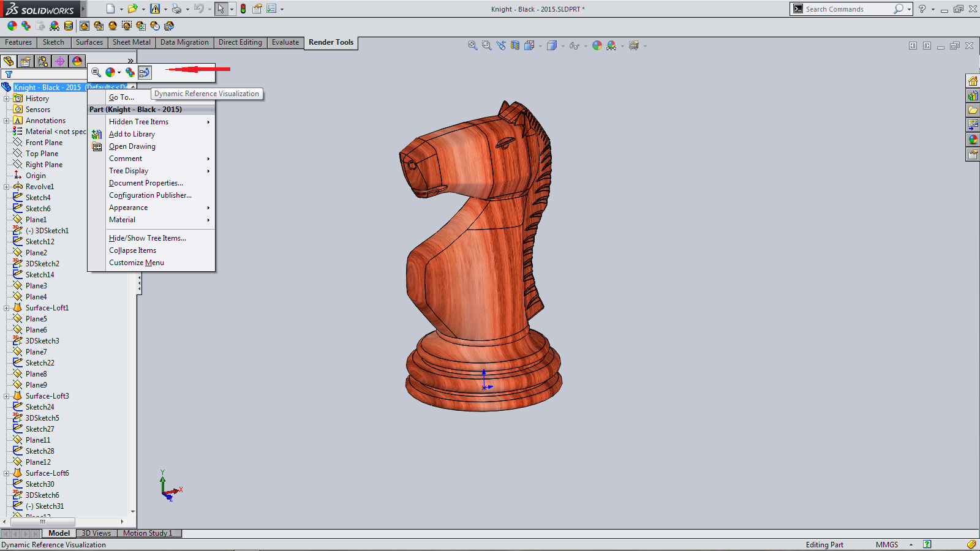980x551 pixels.
Task: Click Hide/Show Tree Items option
Action: pos(147,238)
